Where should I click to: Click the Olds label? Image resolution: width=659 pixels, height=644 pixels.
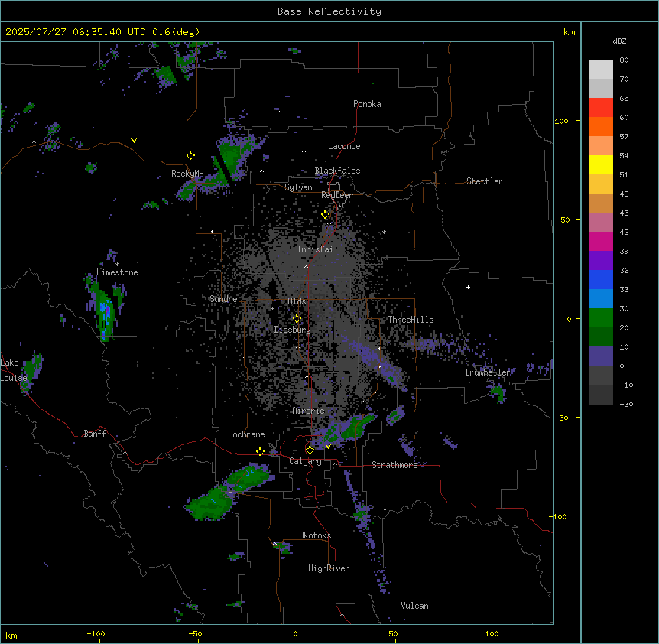(x=297, y=301)
